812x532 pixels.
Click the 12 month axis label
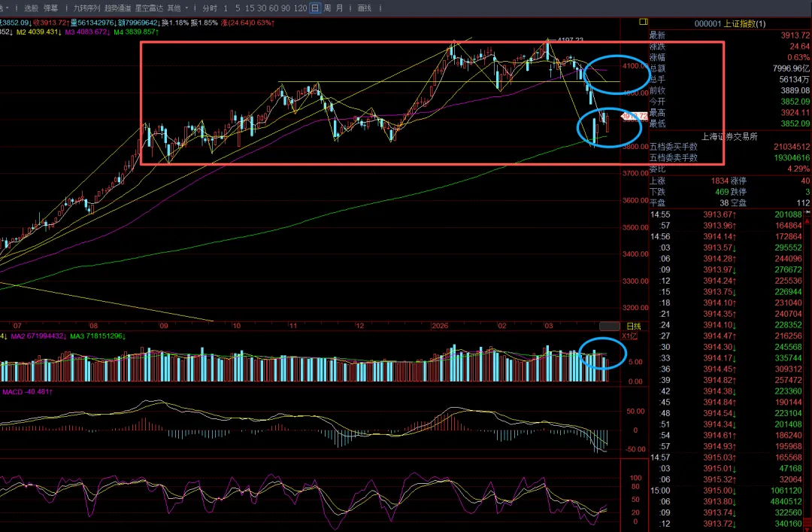click(x=360, y=326)
